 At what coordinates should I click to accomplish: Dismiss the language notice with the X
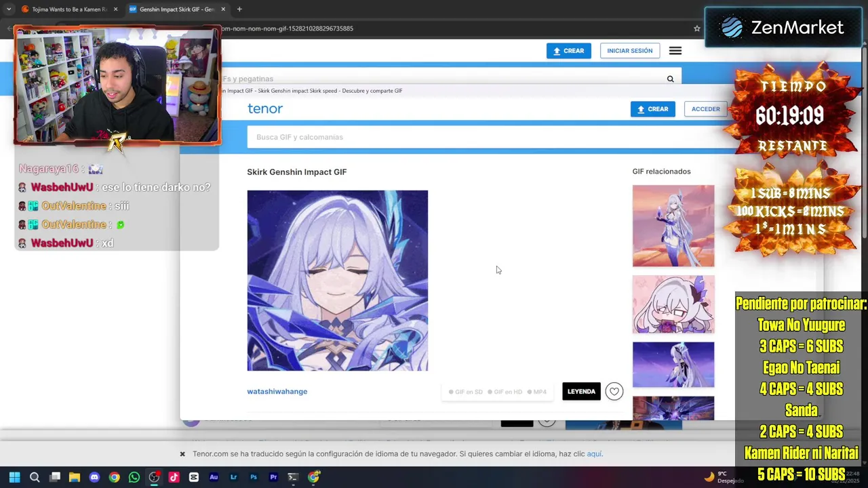point(182,454)
